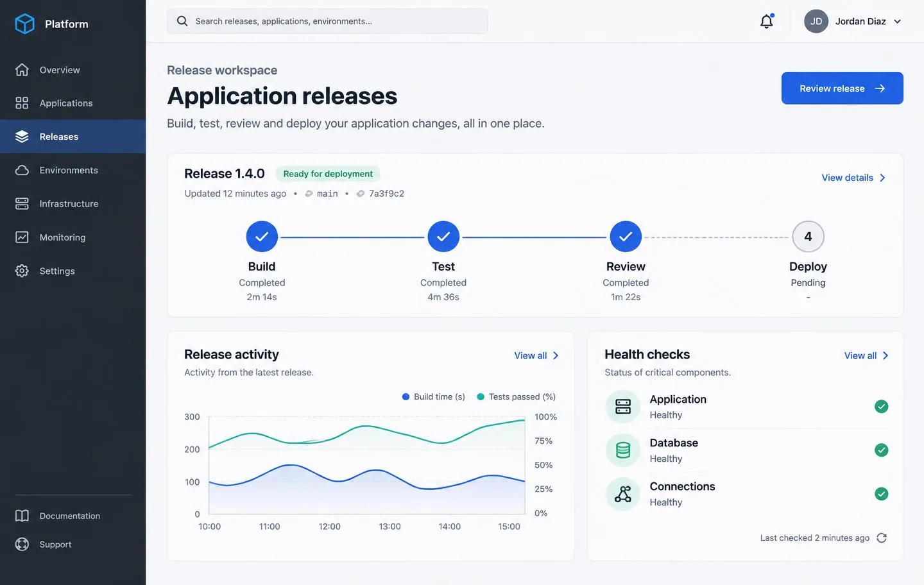Screen dimensions: 924x585
Task: Click Last checked 2 minutes ago text
Action: click(815, 538)
